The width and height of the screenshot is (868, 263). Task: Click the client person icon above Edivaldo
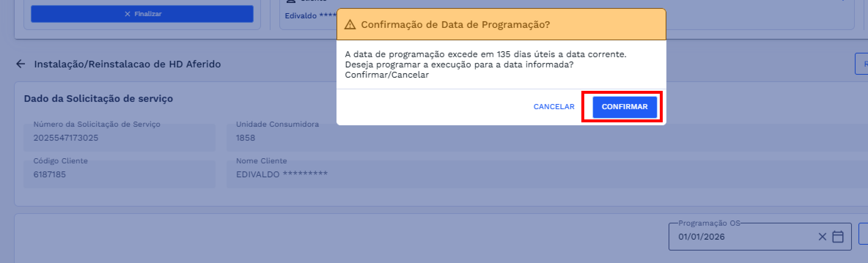pyautogui.click(x=291, y=1)
